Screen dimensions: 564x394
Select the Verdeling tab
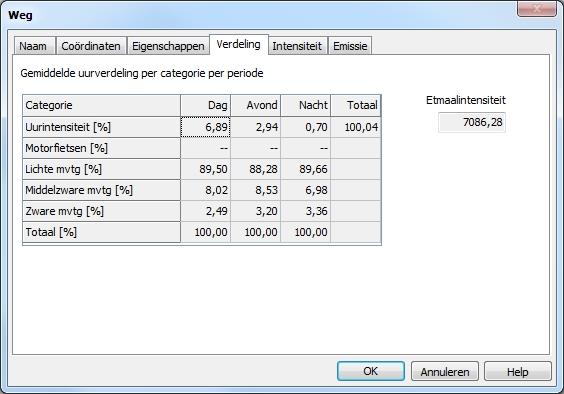[239, 45]
